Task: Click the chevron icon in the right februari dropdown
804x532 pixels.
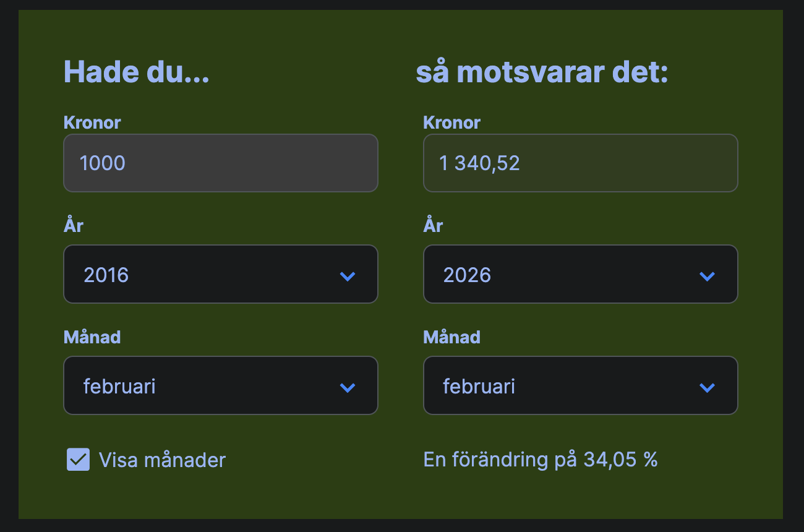Action: point(707,387)
